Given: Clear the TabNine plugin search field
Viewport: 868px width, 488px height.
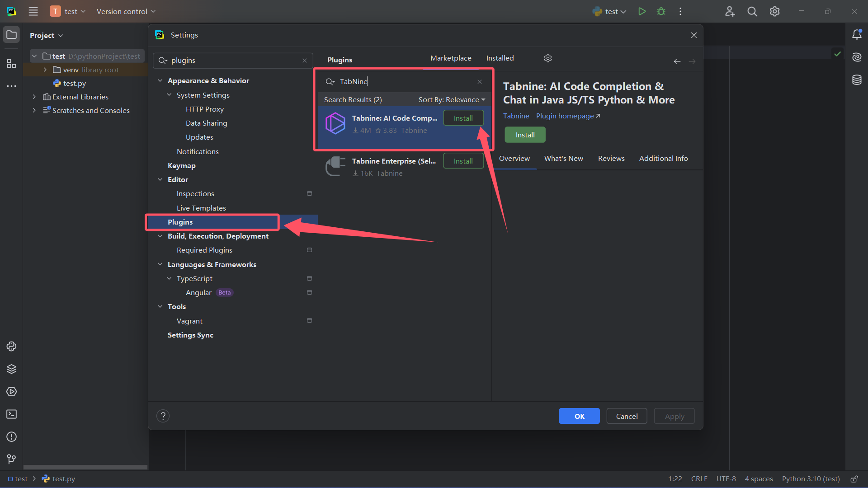Looking at the screenshot, I should pos(480,82).
